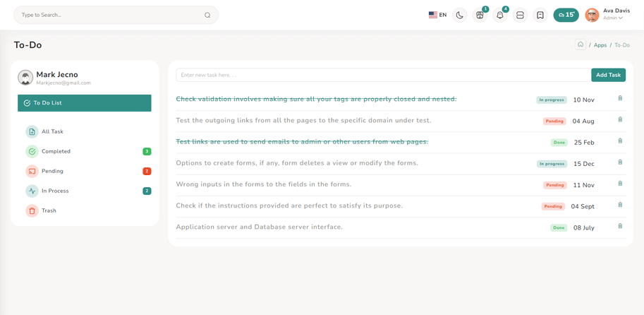Toggle dark mode with the moon icon
The height and width of the screenshot is (315, 644).
pos(459,15)
